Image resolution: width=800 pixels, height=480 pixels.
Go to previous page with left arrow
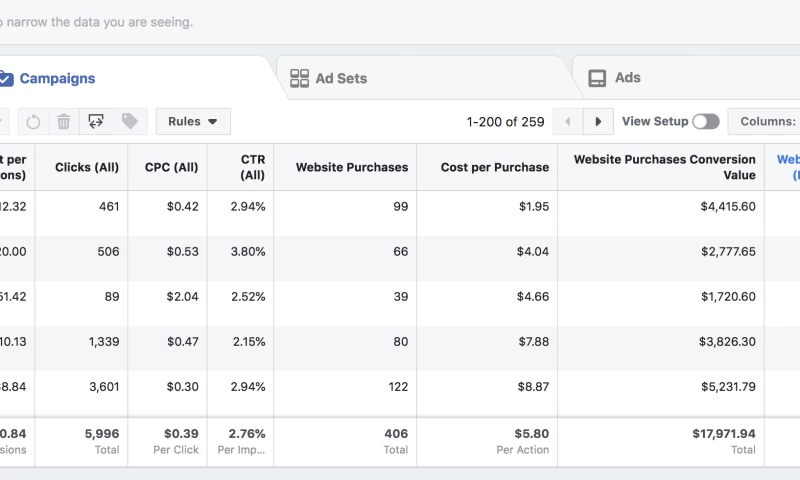[568, 122]
